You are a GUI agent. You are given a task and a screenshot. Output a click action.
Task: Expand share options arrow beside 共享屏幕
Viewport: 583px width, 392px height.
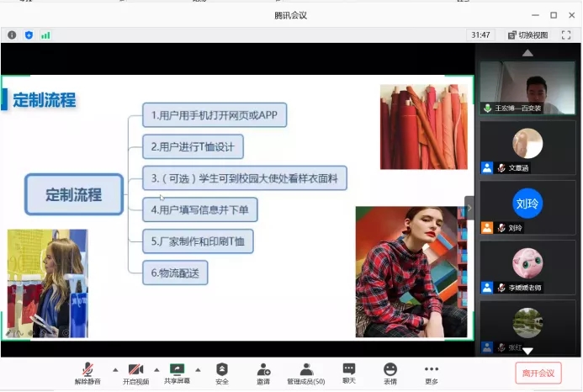198,369
